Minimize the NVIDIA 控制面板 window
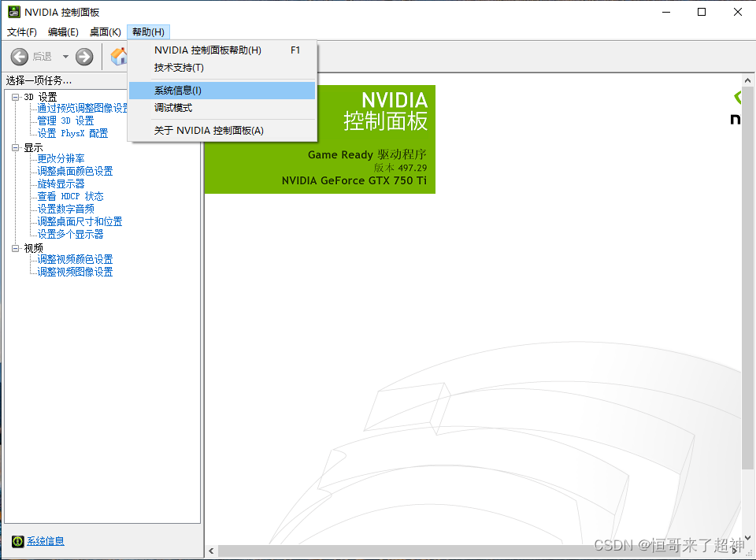This screenshot has height=560, width=756. click(x=666, y=12)
